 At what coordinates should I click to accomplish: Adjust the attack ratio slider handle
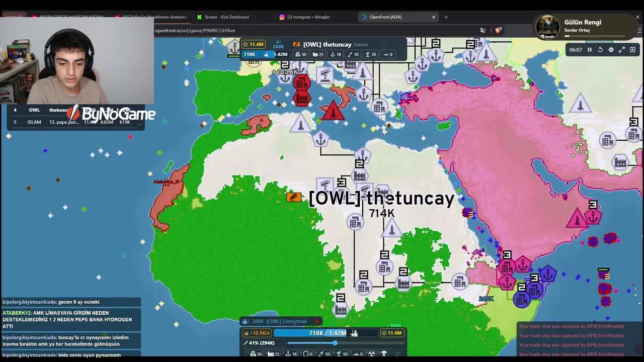coord(335,343)
